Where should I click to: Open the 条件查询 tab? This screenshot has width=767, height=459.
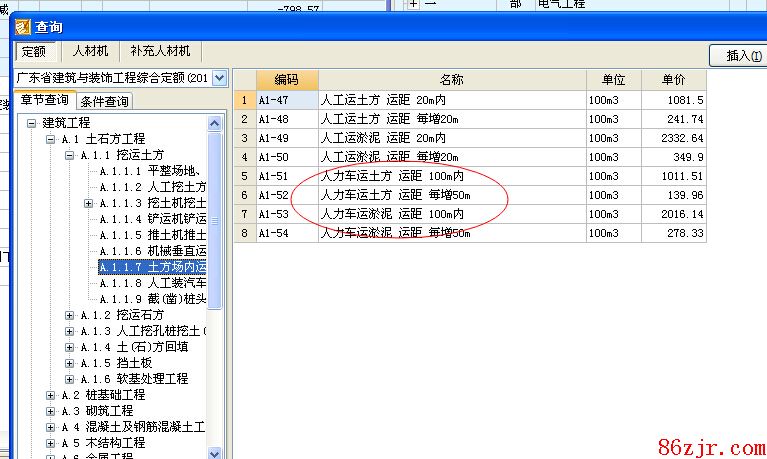point(105,101)
